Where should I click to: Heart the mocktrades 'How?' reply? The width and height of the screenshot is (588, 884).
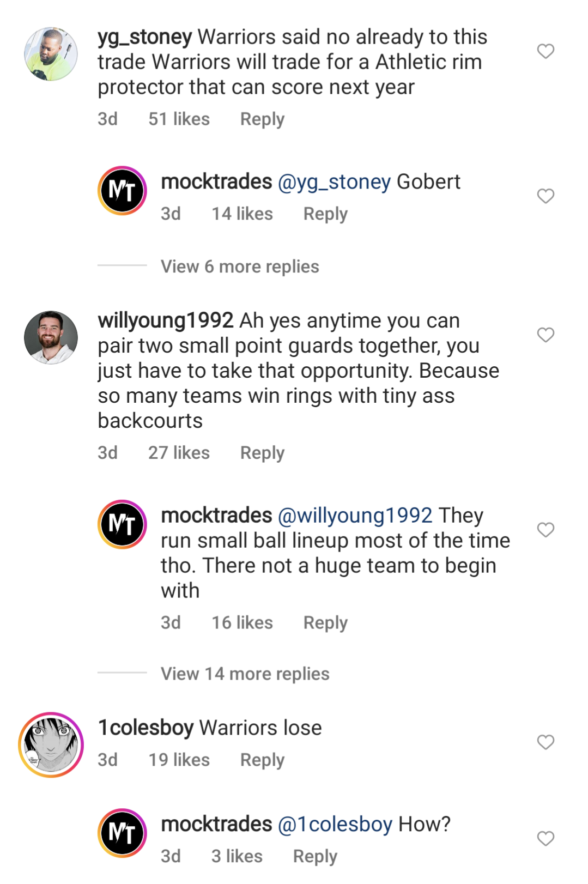(x=545, y=838)
